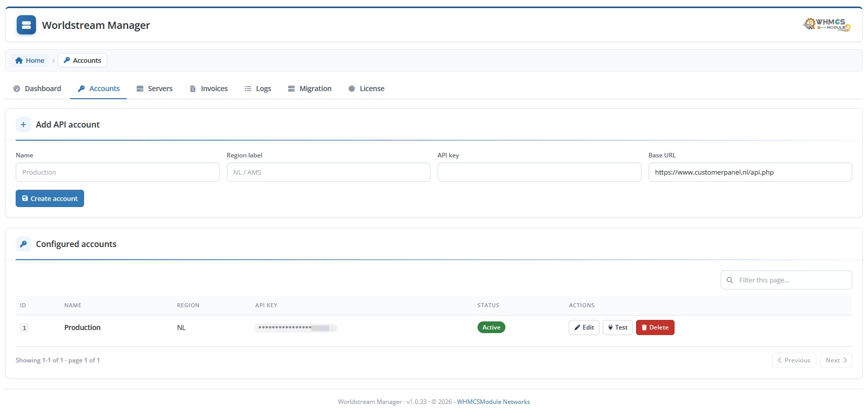Image resolution: width=868 pixels, height=410 pixels.
Task: Click the Worldstream Manager server logo icon
Action: click(26, 25)
